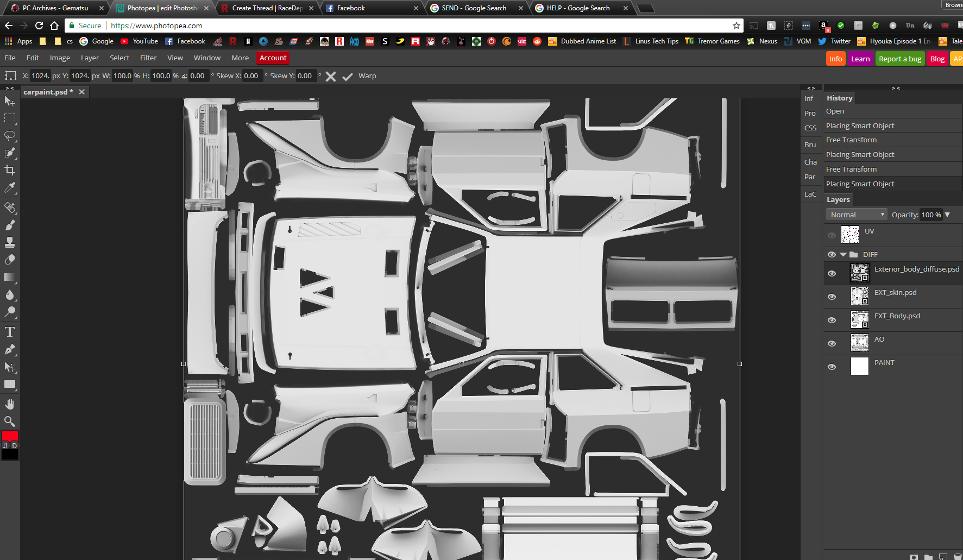Select the Pen tool
The height and width of the screenshot is (560, 963).
(x=10, y=349)
